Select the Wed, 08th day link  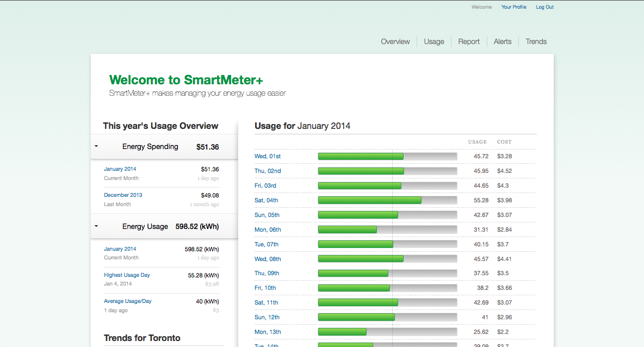coord(268,259)
